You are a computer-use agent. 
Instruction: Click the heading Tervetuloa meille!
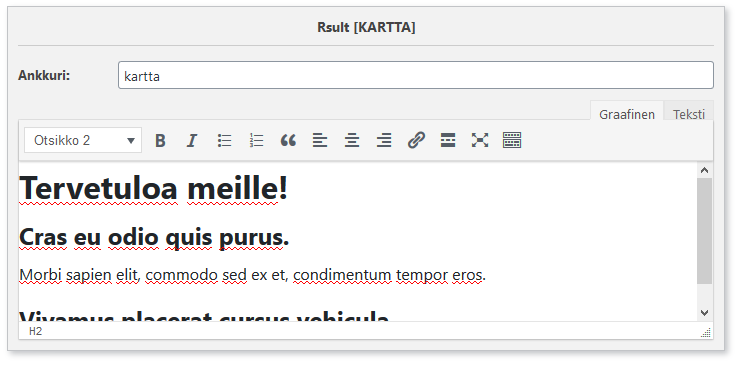tap(153, 188)
